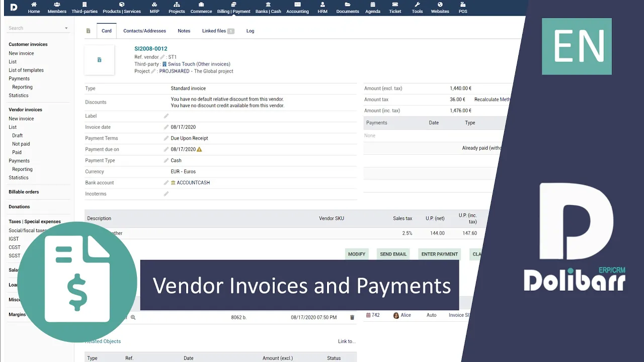Click the SEND EMAIL button

[x=393, y=254]
